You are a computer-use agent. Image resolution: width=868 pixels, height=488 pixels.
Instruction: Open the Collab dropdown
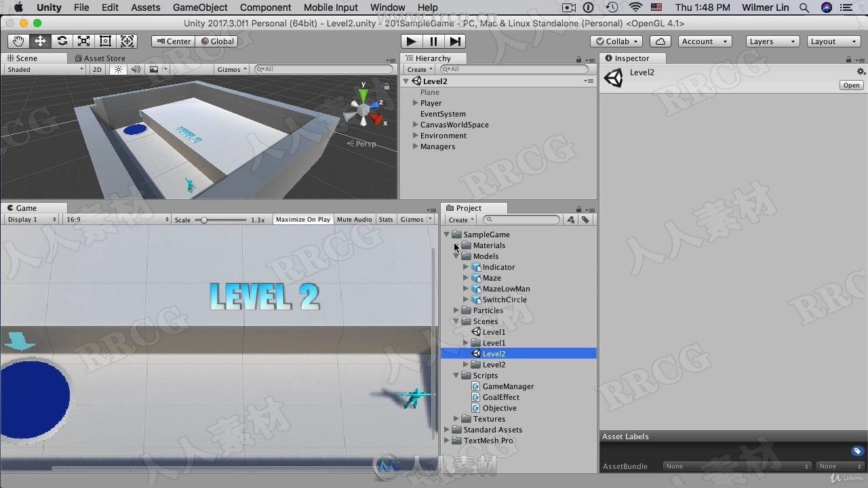[x=616, y=41]
